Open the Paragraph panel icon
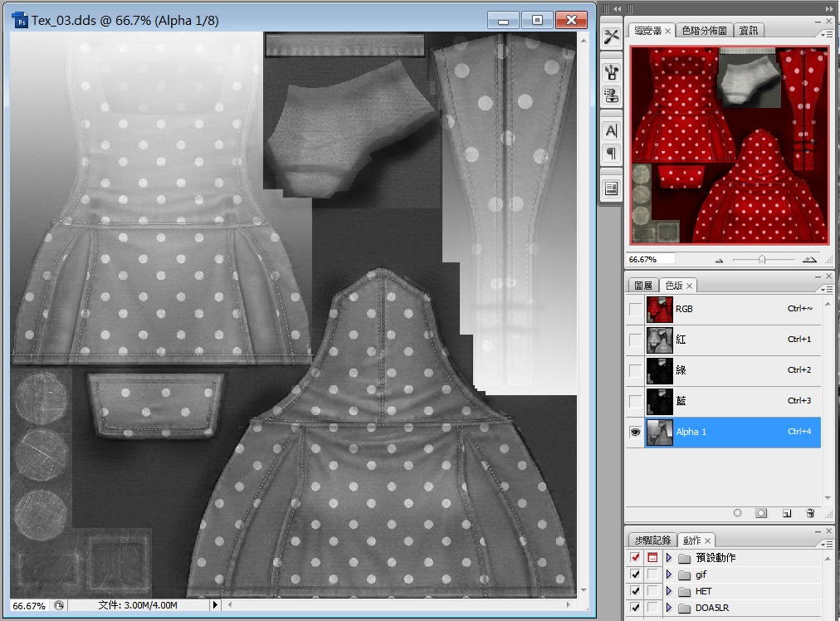Viewport: 840px width, 621px height. (x=611, y=154)
